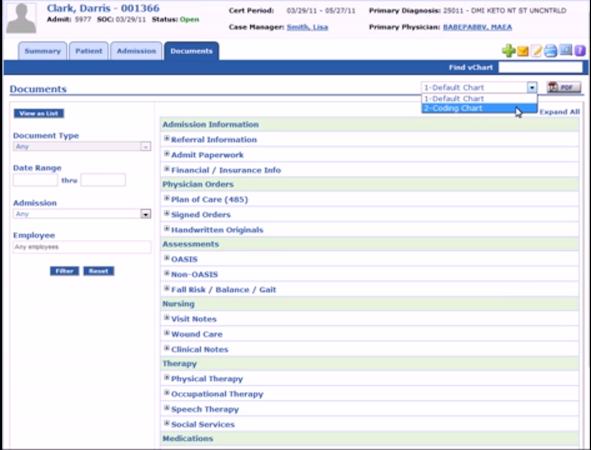Image resolution: width=591 pixels, height=450 pixels.
Task: Click the pencil edit note icon
Action: click(x=536, y=51)
